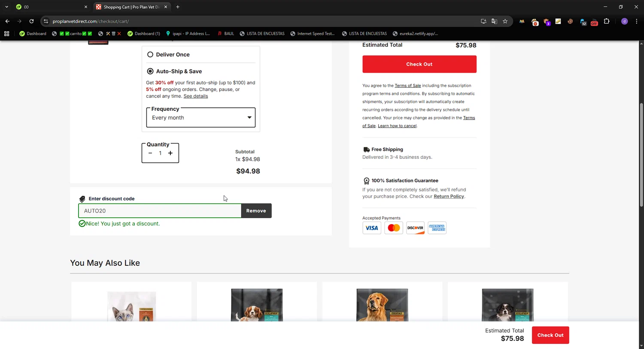Viewport: 644px width, 349px height.
Task: Switch to the Shopping Cart tab
Action: 131,7
